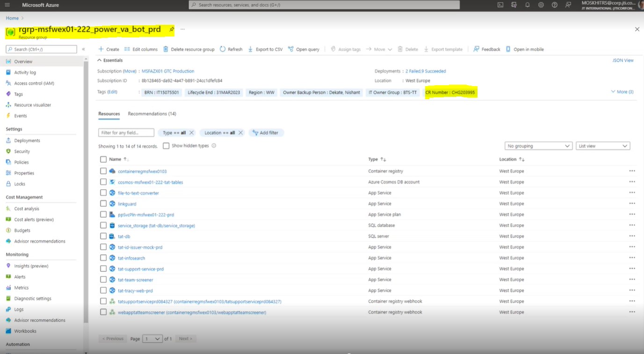
Task: Click the search bar for resources, services, and docs
Action: coord(324,5)
